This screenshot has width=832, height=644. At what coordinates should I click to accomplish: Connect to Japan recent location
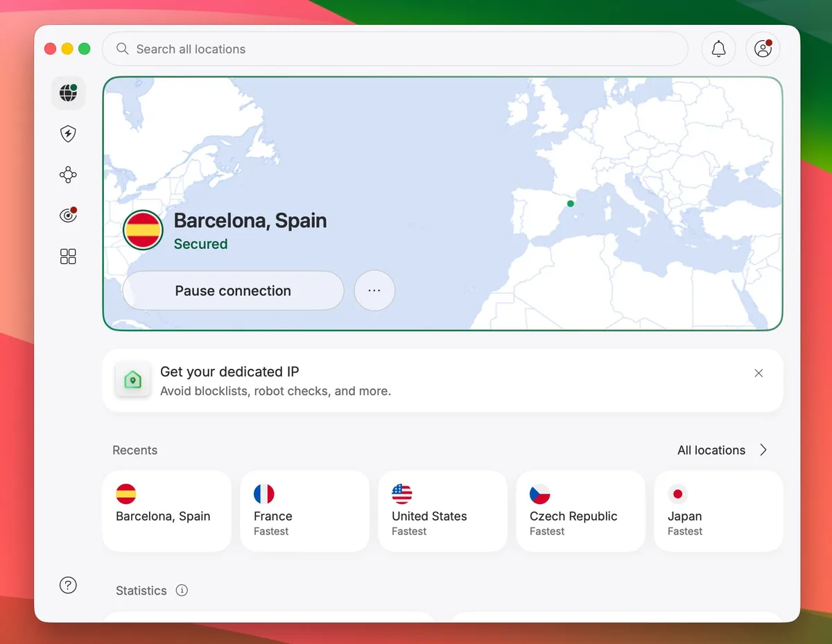[718, 511]
